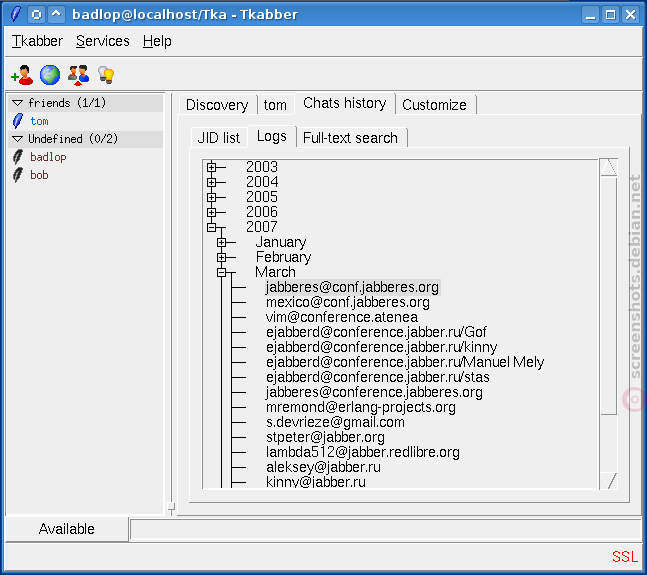Open the Services menu

(102, 41)
